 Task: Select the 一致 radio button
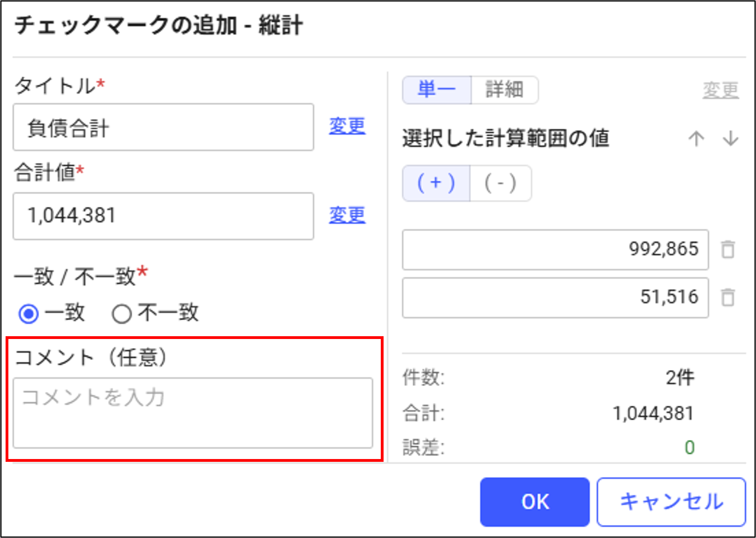click(x=29, y=314)
